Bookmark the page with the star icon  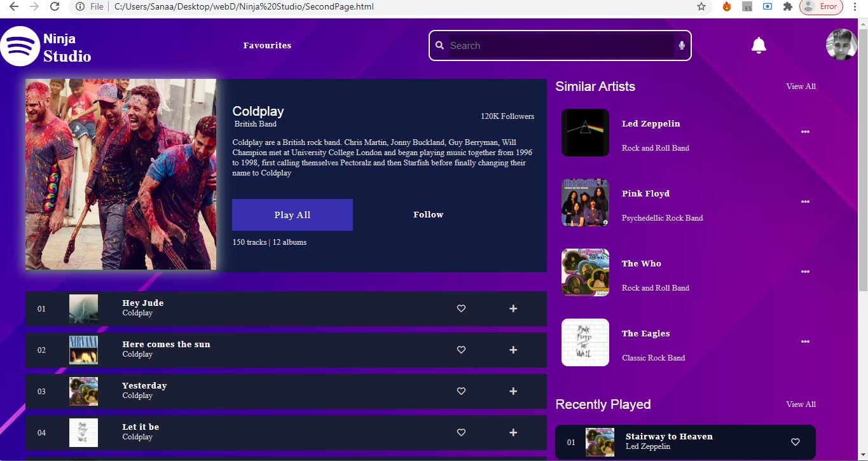(701, 7)
